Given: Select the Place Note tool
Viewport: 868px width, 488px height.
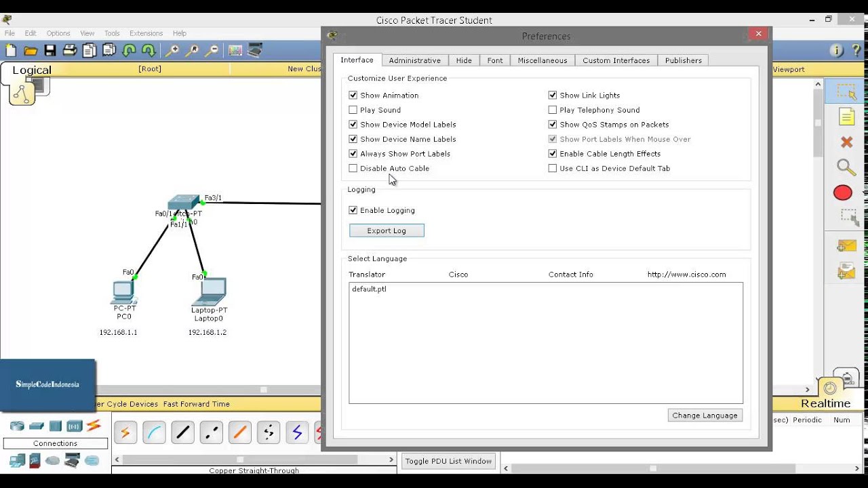Looking at the screenshot, I should (x=846, y=117).
